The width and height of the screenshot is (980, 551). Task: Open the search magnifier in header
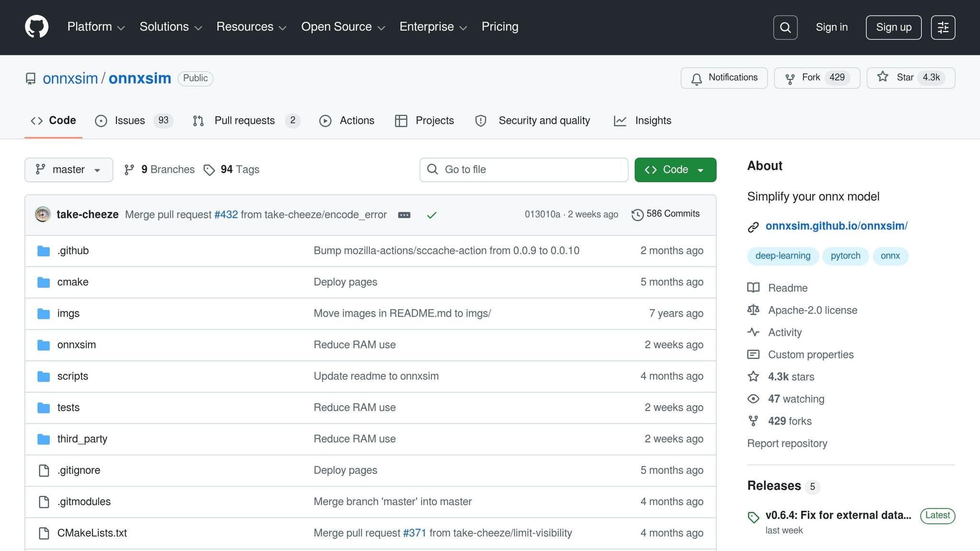click(785, 27)
